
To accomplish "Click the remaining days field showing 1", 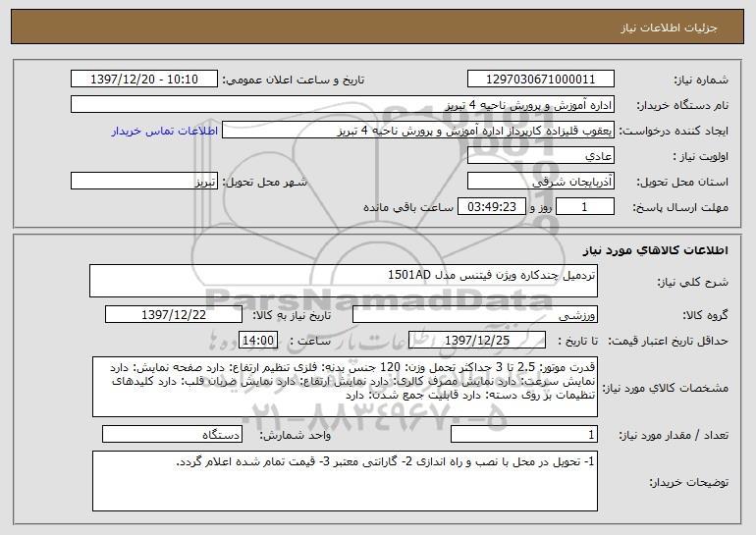I will [x=585, y=207].
